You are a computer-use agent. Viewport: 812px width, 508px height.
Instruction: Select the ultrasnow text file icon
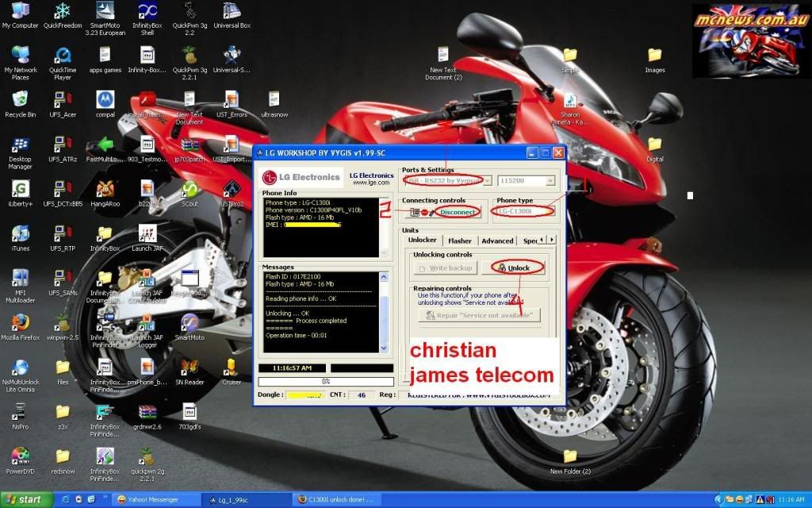tap(274, 105)
